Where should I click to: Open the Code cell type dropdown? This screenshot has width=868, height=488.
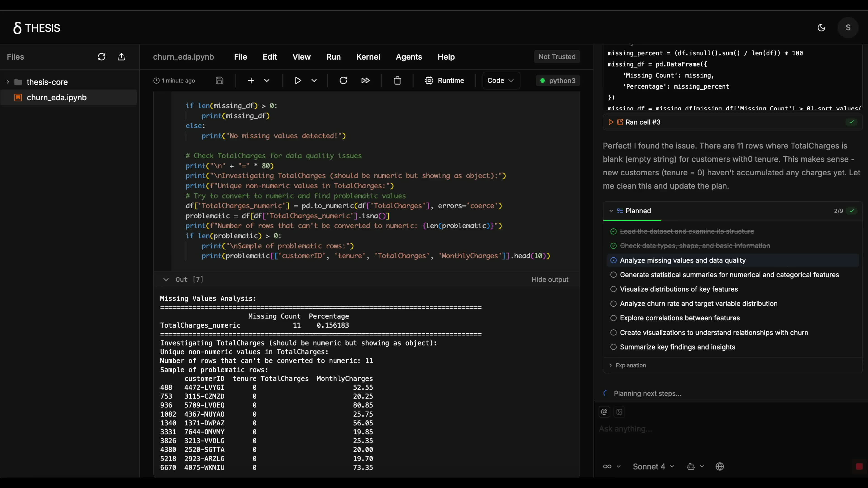coord(501,80)
